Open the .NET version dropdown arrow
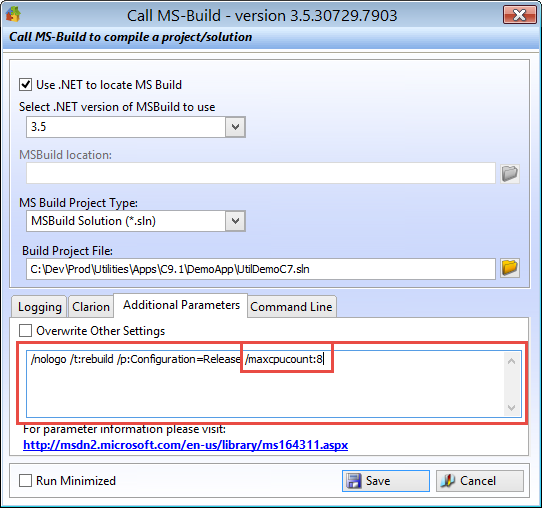The height and width of the screenshot is (508, 542). pos(235,127)
